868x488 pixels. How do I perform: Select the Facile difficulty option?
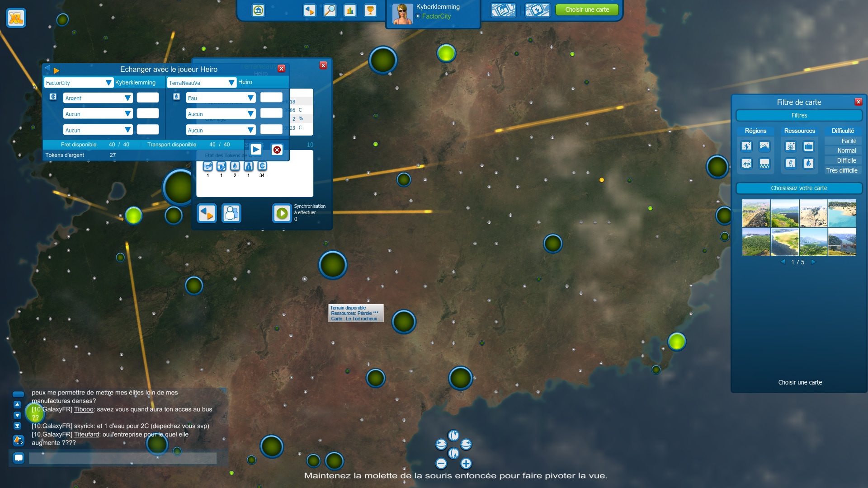[848, 141]
